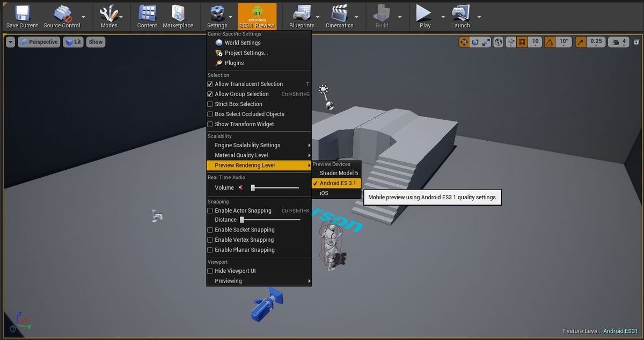Select the blue player start camera actor
This screenshot has height=340, width=644.
point(268,305)
